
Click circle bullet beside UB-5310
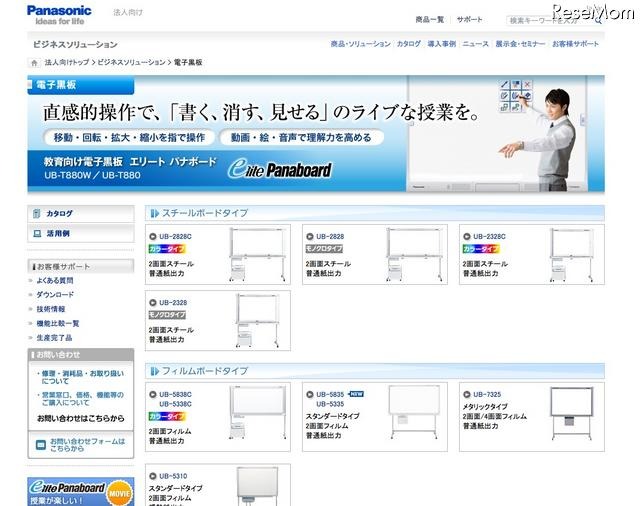click(153, 476)
